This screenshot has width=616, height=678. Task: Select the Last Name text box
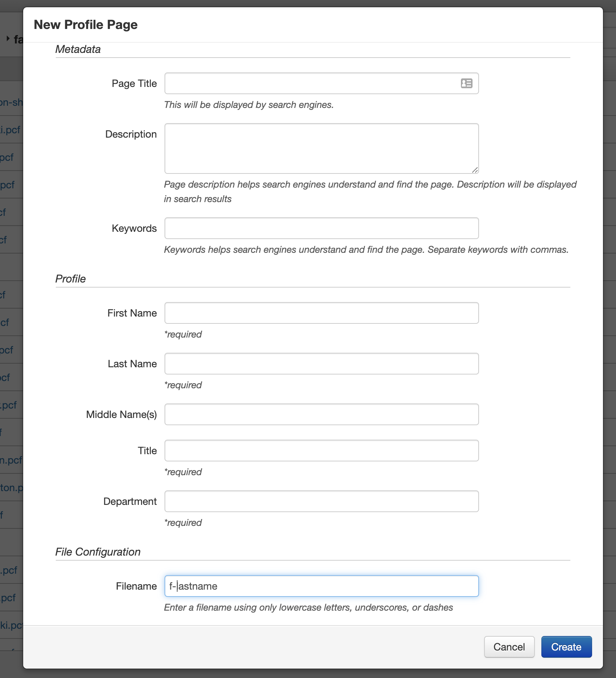click(321, 364)
